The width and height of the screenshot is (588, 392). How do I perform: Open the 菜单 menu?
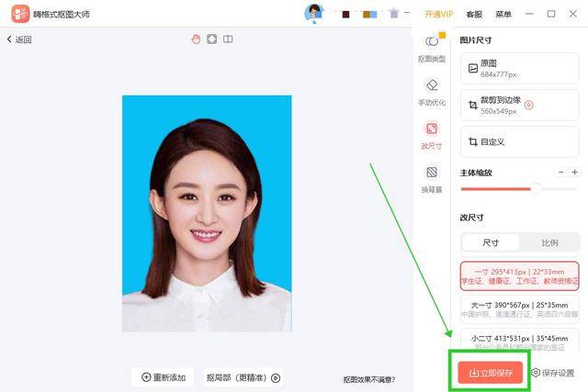pos(503,15)
